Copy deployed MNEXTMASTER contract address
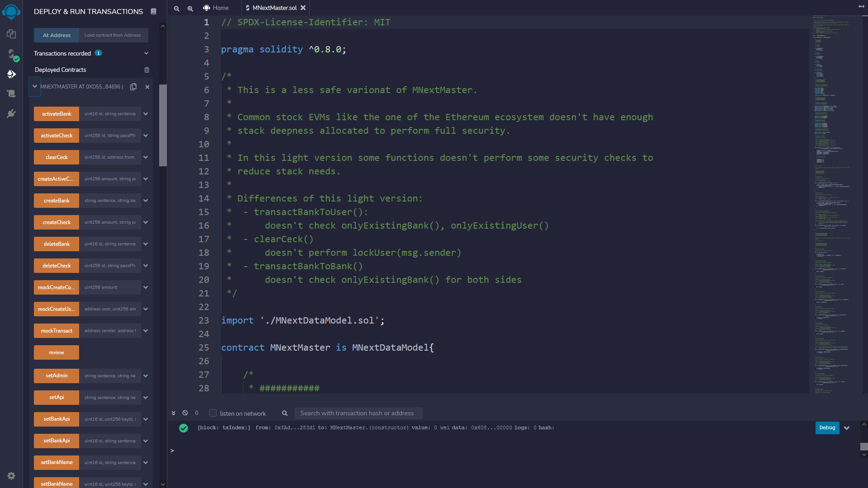 pyautogui.click(x=133, y=87)
